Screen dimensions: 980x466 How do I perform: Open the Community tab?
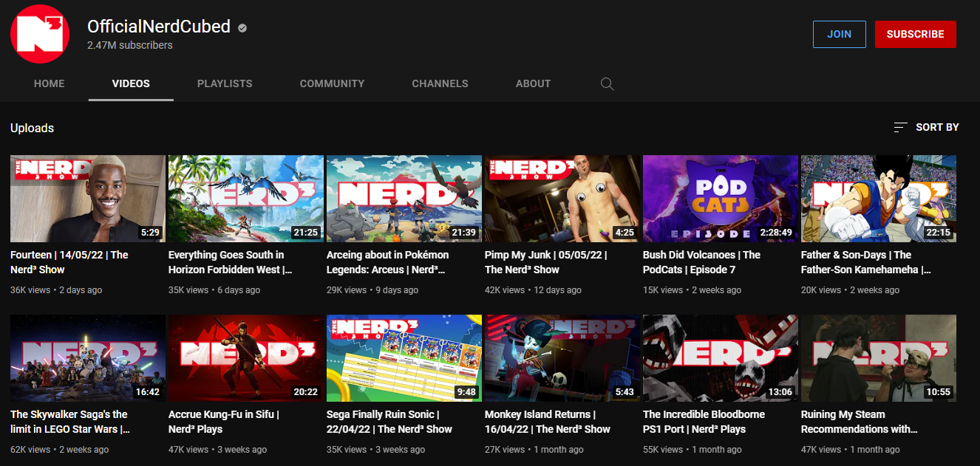[332, 83]
